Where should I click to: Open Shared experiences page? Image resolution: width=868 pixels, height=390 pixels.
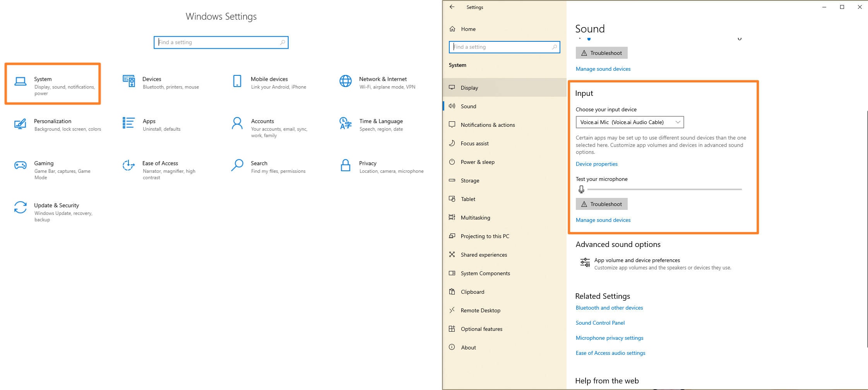tap(504, 255)
